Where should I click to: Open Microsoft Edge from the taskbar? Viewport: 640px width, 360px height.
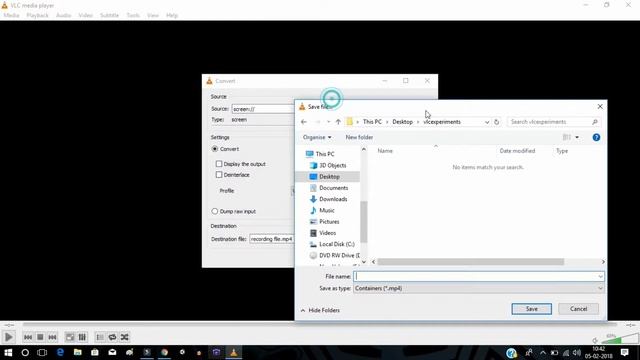pyautogui.click(x=60, y=353)
